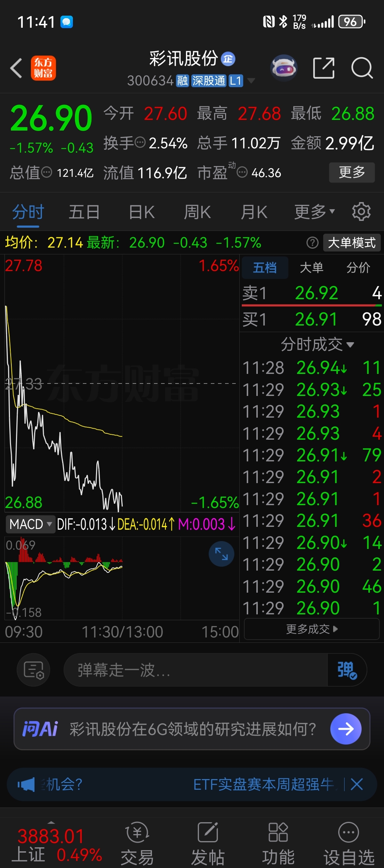The height and width of the screenshot is (868, 384).
Task: Tap the 26.91 trade with volume 36
Action: click(312, 521)
